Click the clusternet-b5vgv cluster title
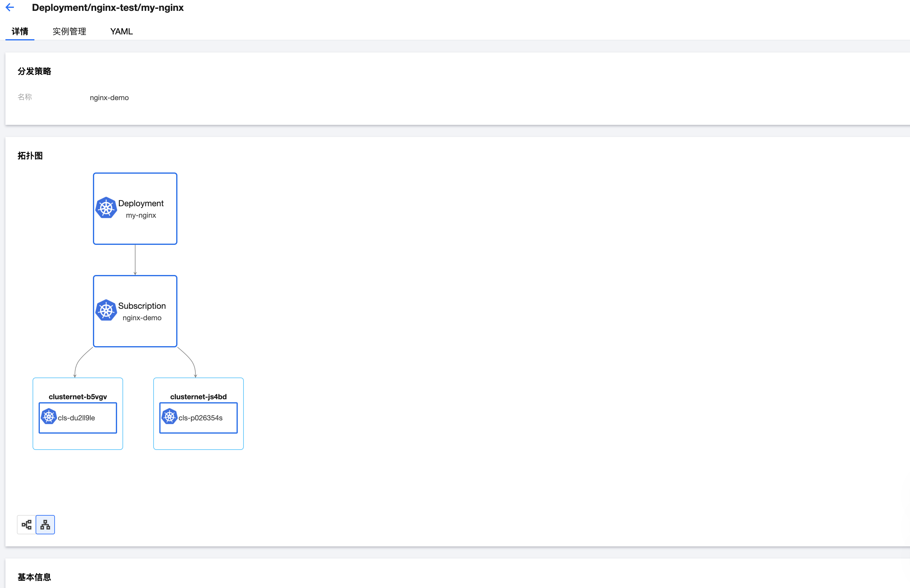 point(78,397)
